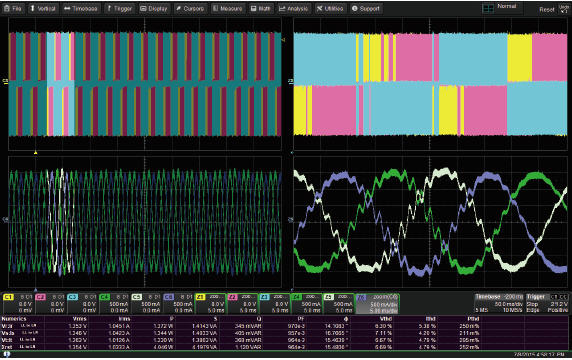
Task: Select the last row in the Numerics table
Action: (285, 347)
